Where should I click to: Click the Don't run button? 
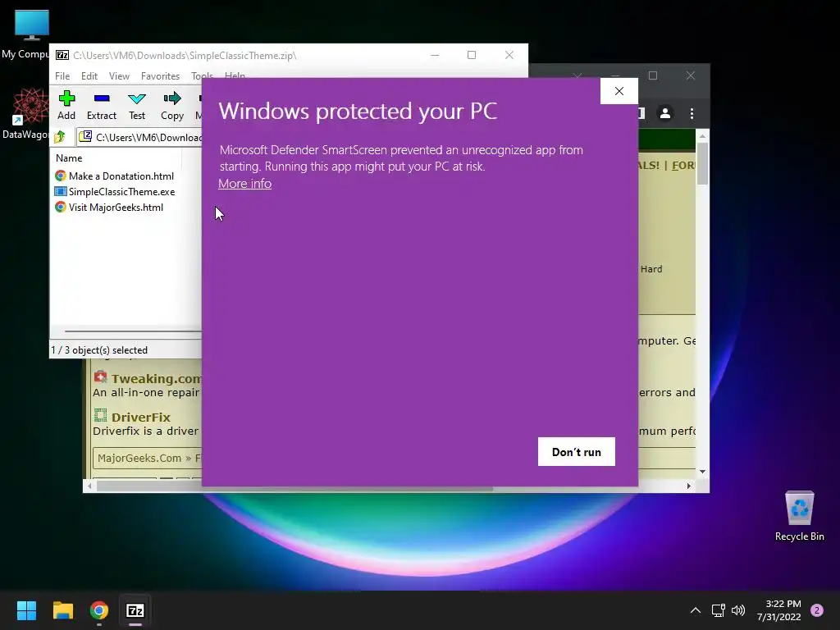[577, 452]
